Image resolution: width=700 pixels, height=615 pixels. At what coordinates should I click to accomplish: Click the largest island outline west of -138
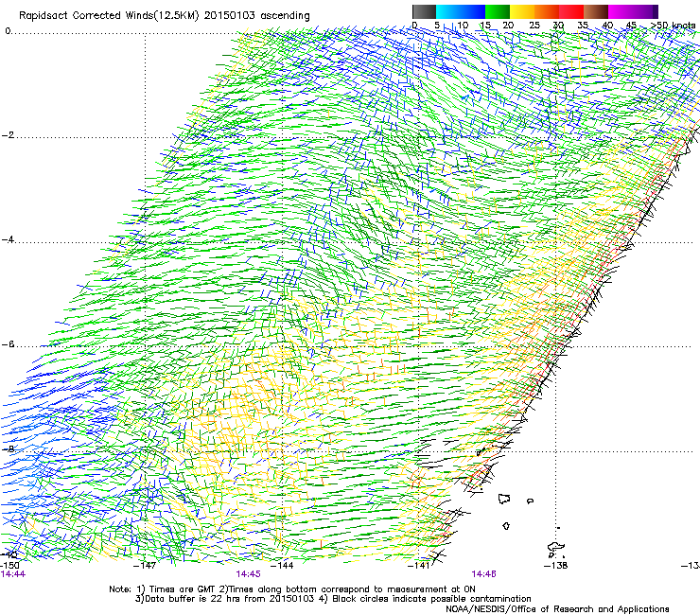click(x=504, y=499)
